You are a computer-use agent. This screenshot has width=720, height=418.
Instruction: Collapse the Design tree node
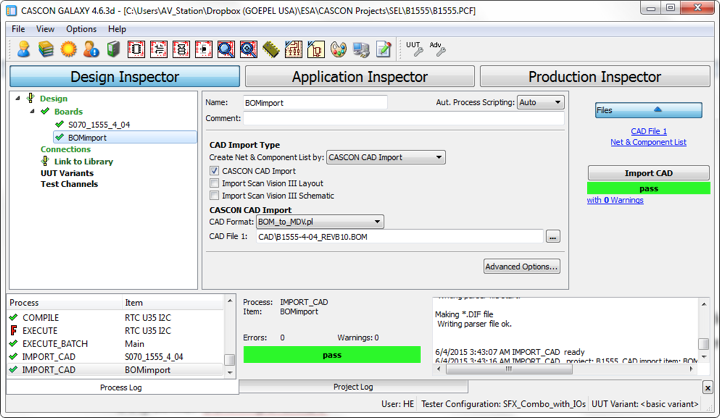[18, 98]
